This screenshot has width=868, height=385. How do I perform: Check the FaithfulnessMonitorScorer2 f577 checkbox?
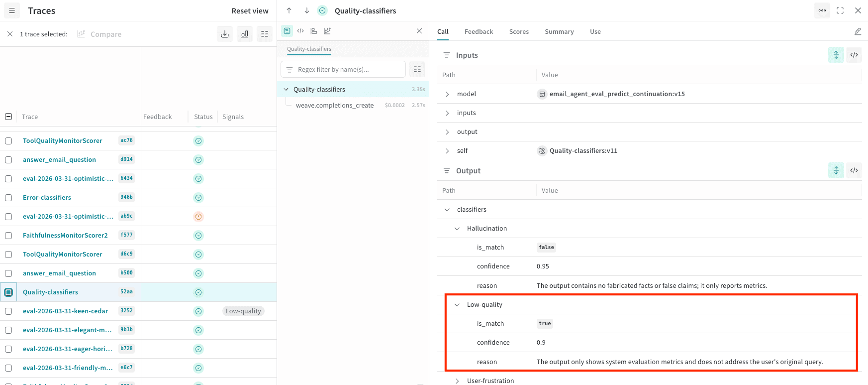[x=8, y=236]
